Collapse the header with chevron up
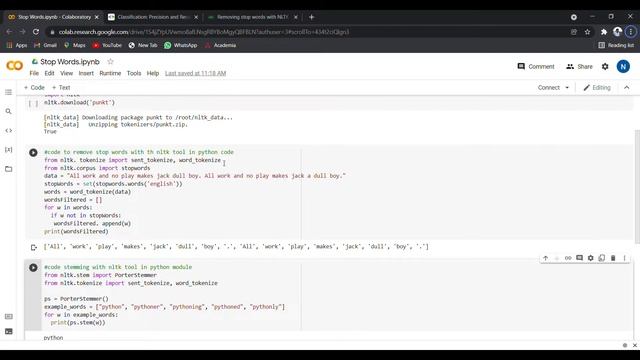The image size is (640, 360). (x=627, y=88)
